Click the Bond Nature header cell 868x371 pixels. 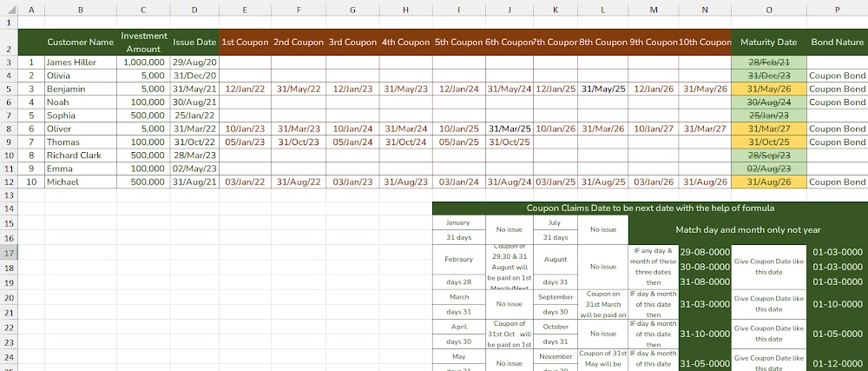click(837, 42)
